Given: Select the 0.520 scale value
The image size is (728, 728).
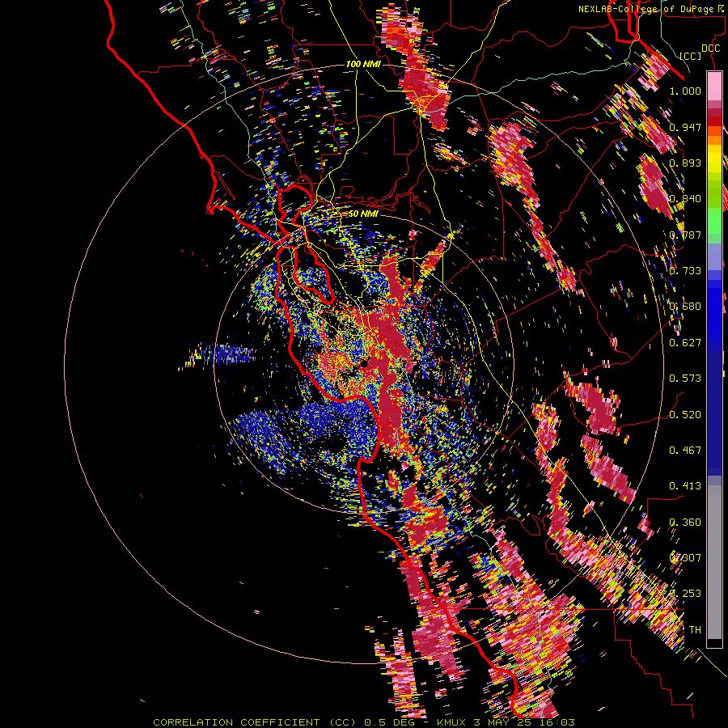Looking at the screenshot, I should coord(685,415).
